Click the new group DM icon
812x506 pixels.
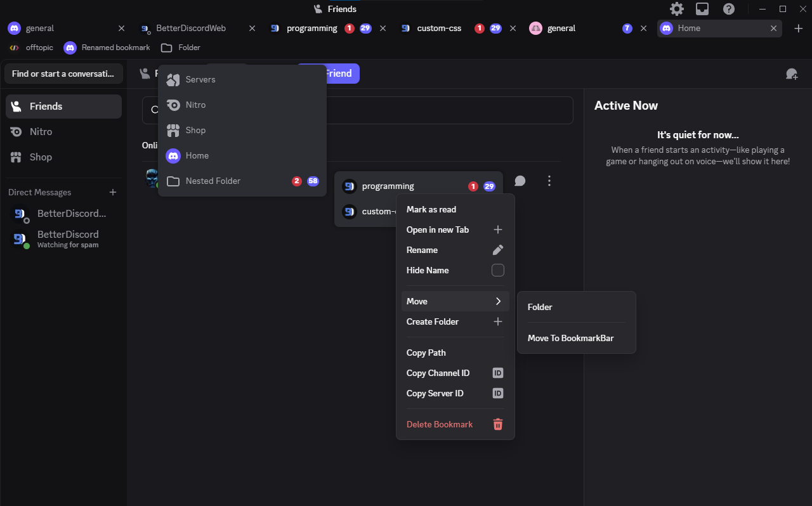(x=792, y=74)
